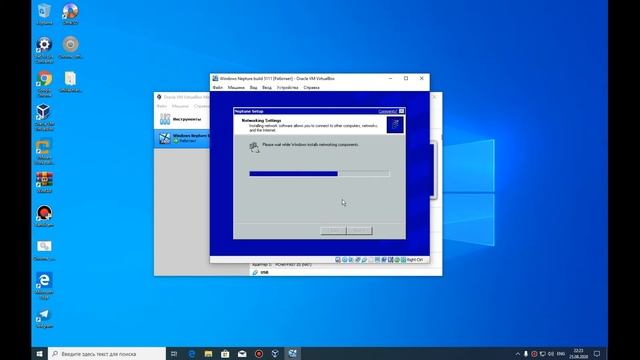This screenshot has width=640, height=360.
Task: Open Файл menu in VirtualBox Manager window
Action: 162,106
